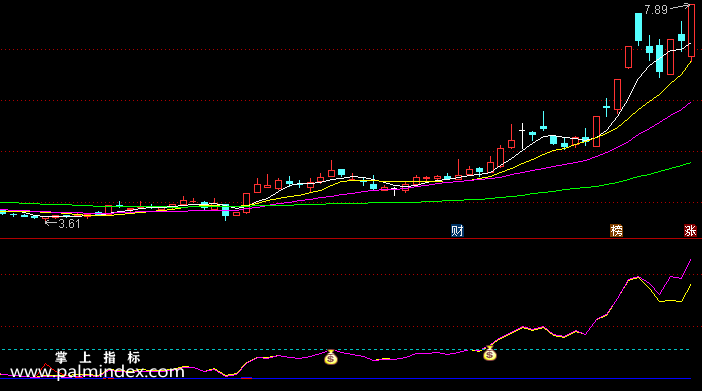The image size is (702, 391).
Task: Click the 7.89 high price label
Action: coord(656,9)
